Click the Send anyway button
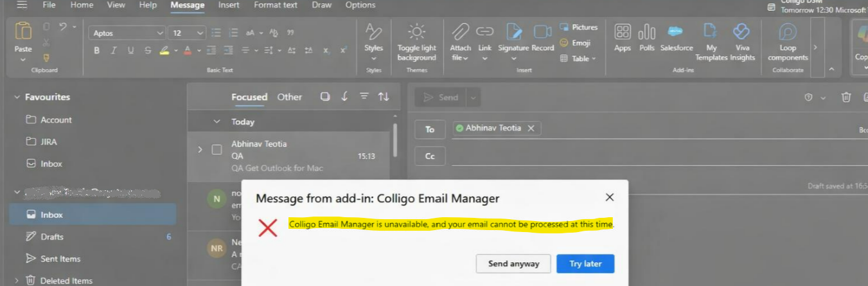 coord(513,264)
